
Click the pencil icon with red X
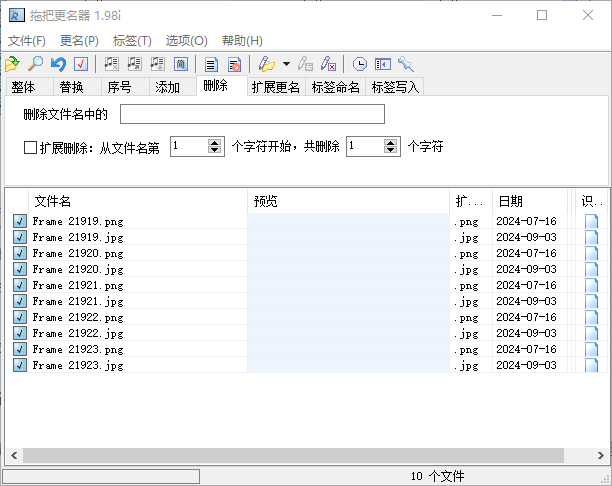pyautogui.click(x=328, y=64)
